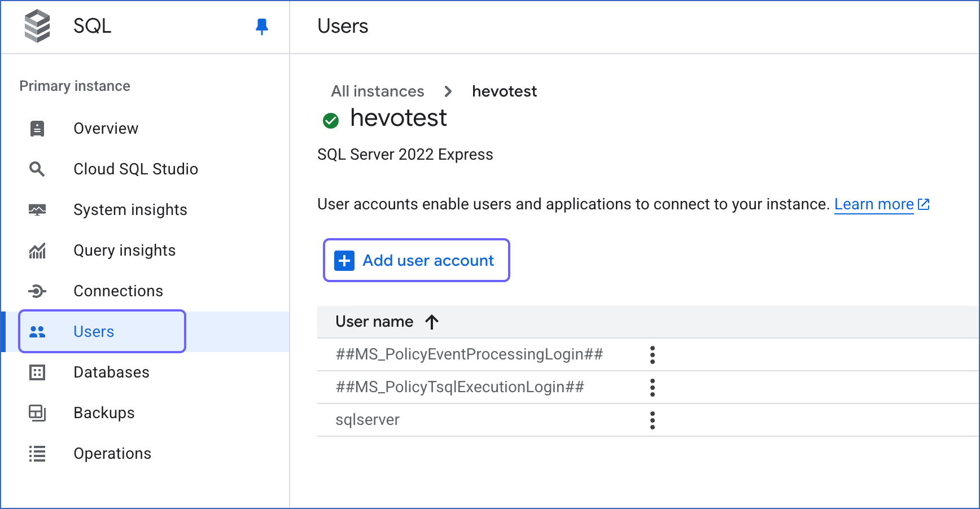Click the Overview sidebar icon
The width and height of the screenshot is (980, 509).
click(37, 129)
